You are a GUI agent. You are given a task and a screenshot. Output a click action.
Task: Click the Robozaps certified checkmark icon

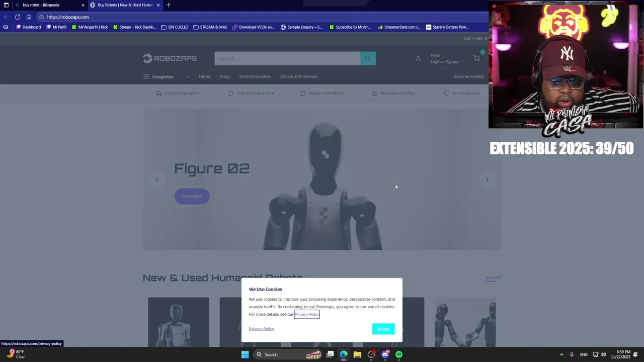click(x=374, y=93)
